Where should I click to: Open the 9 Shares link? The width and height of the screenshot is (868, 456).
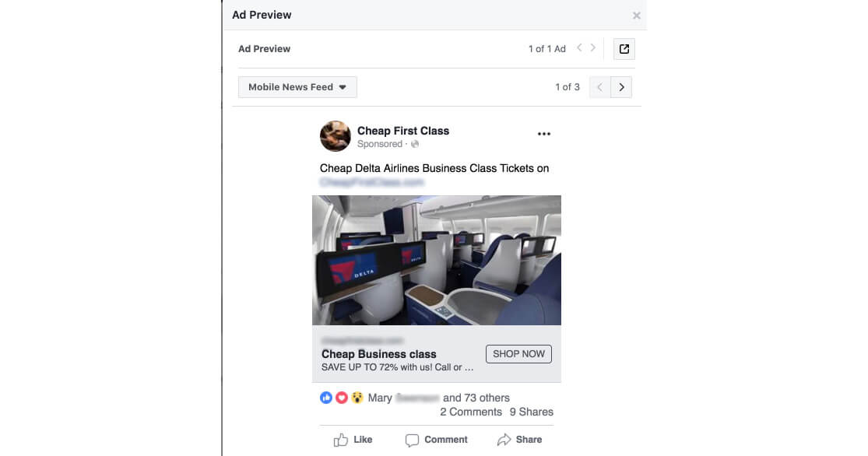click(x=531, y=412)
